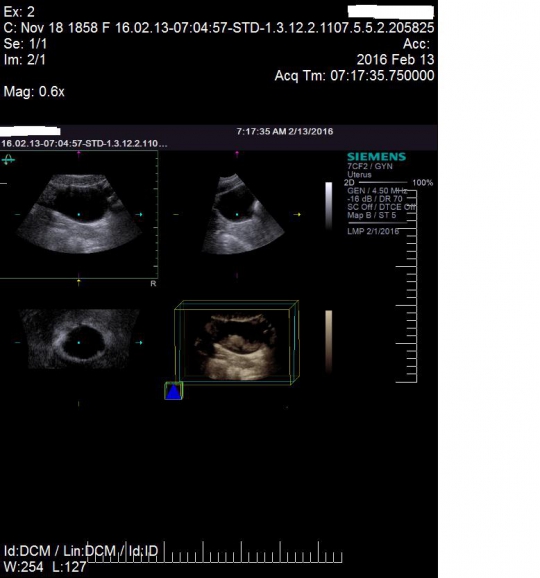Click the grayscale map bar

click(328, 206)
